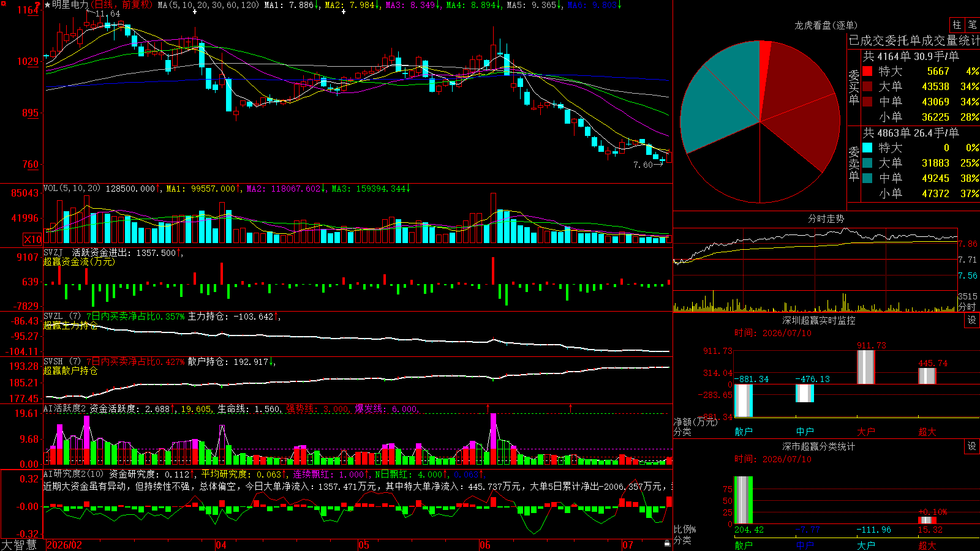The height and width of the screenshot is (551, 980).
Task: Click the star beside 明星电力
Action: pyautogui.click(x=48, y=5)
